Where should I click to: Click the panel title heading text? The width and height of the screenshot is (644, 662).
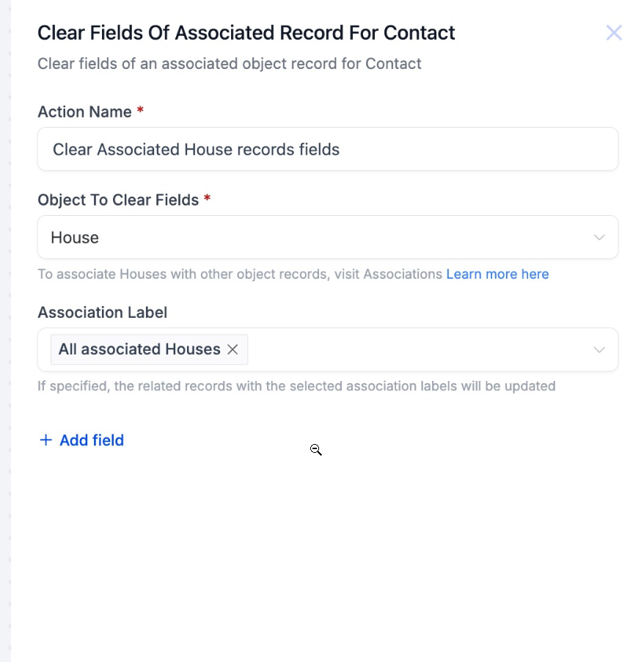[246, 33]
